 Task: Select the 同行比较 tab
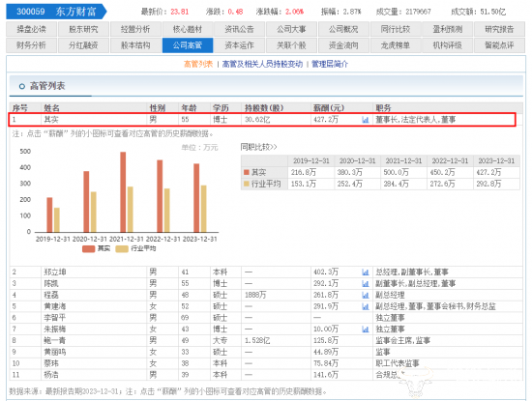point(396,29)
